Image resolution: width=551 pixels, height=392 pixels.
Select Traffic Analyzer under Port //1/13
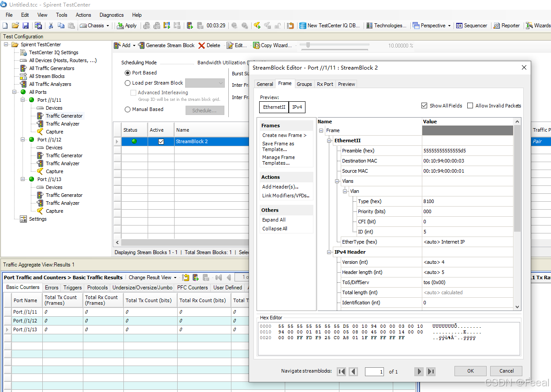63,203
